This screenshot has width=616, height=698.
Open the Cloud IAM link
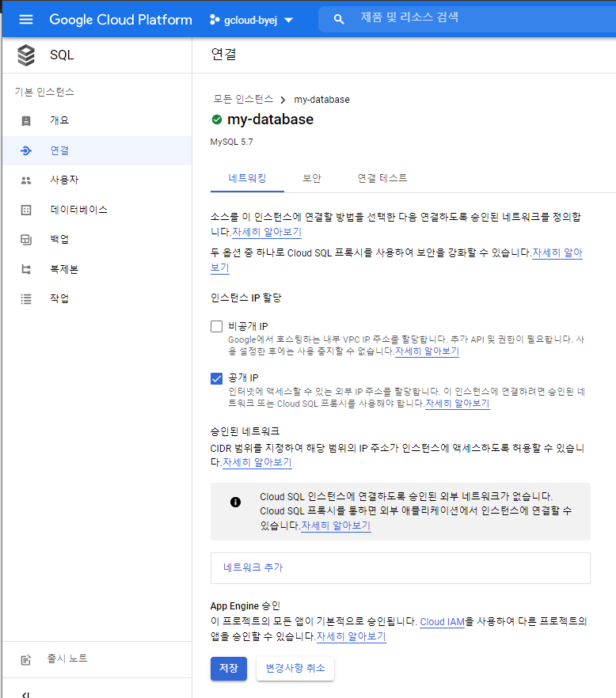[x=443, y=622]
